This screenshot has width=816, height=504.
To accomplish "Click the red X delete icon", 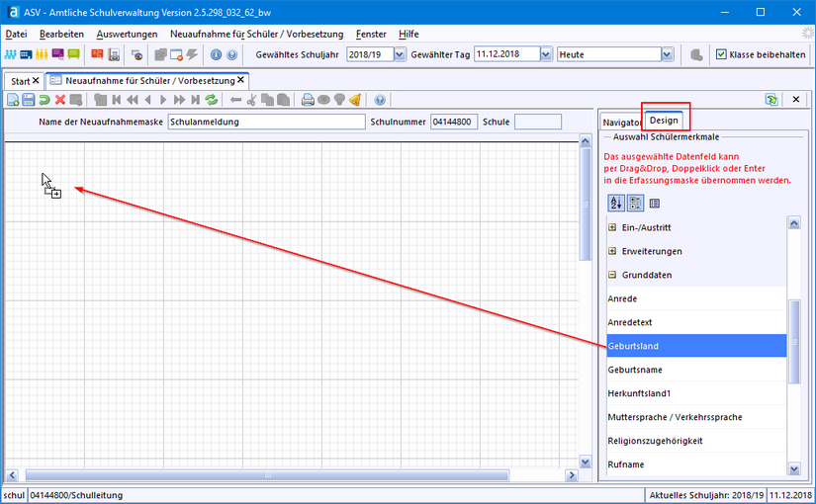I will [60, 100].
